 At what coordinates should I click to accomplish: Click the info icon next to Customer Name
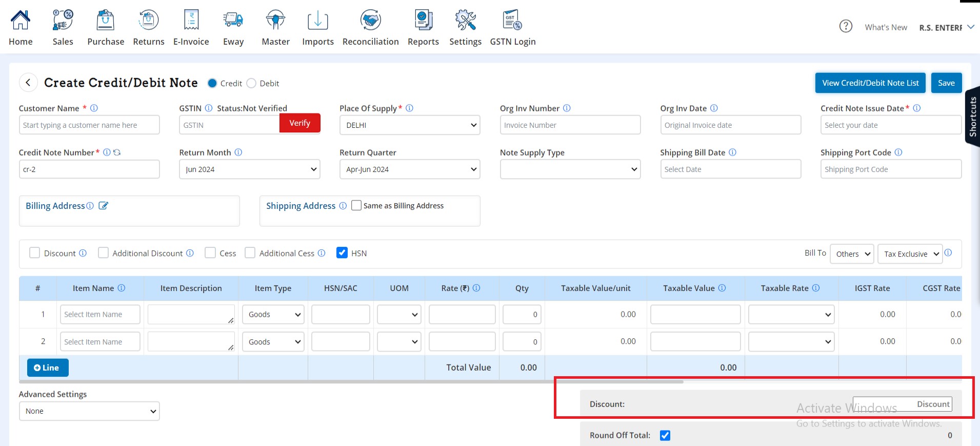94,108
